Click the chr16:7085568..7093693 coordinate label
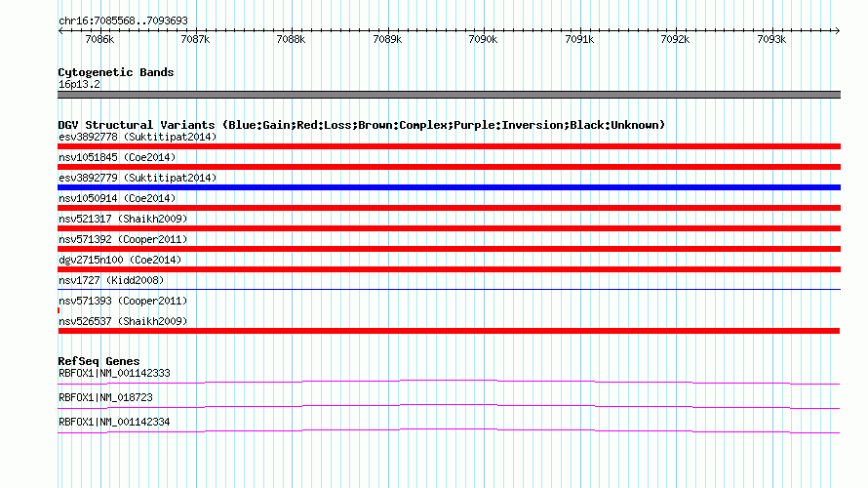This screenshot has height=488, width=868. pos(123,20)
